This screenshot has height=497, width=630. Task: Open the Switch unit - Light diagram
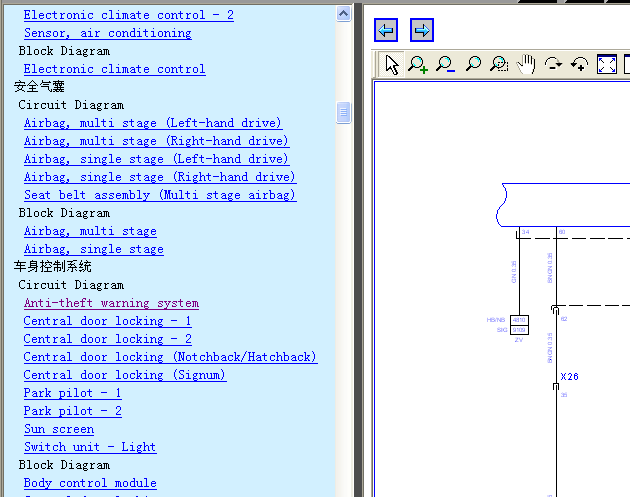click(x=90, y=447)
